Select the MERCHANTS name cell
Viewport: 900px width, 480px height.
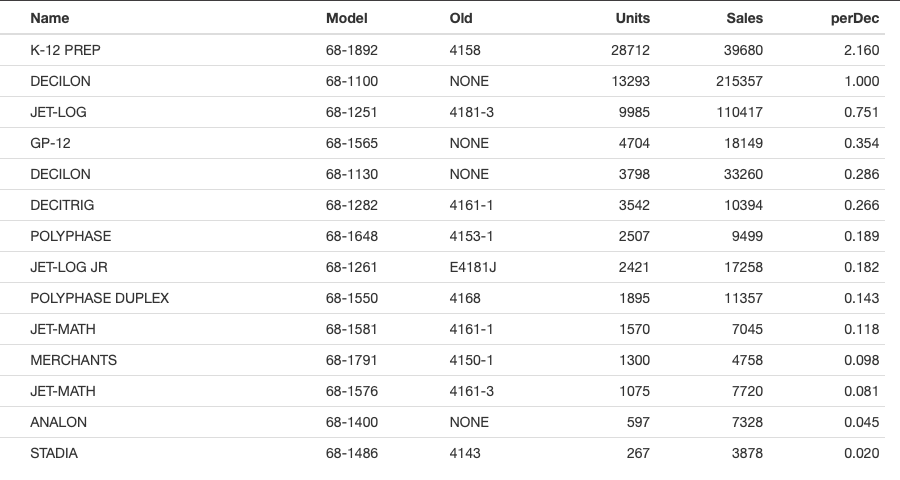pyautogui.click(x=73, y=360)
